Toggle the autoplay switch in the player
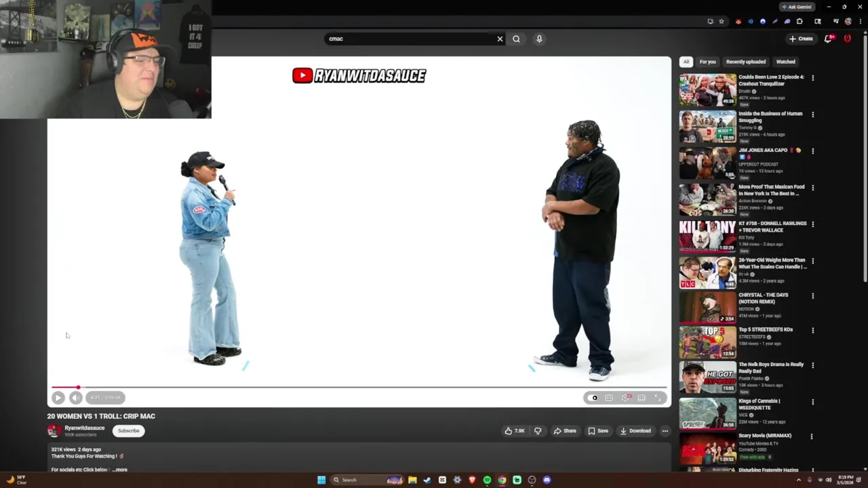 [592, 398]
